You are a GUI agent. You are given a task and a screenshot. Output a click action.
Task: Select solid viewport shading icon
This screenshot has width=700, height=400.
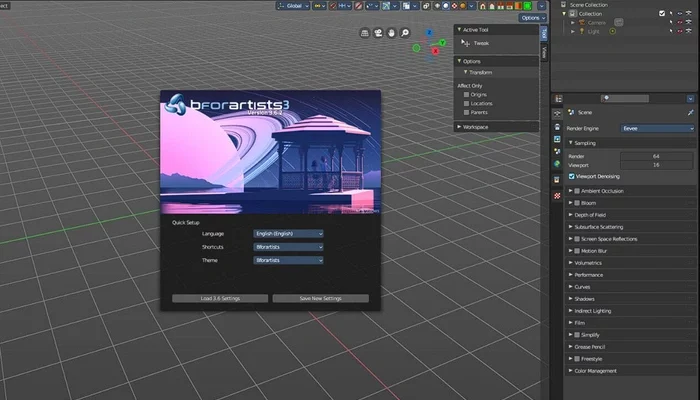point(446,6)
